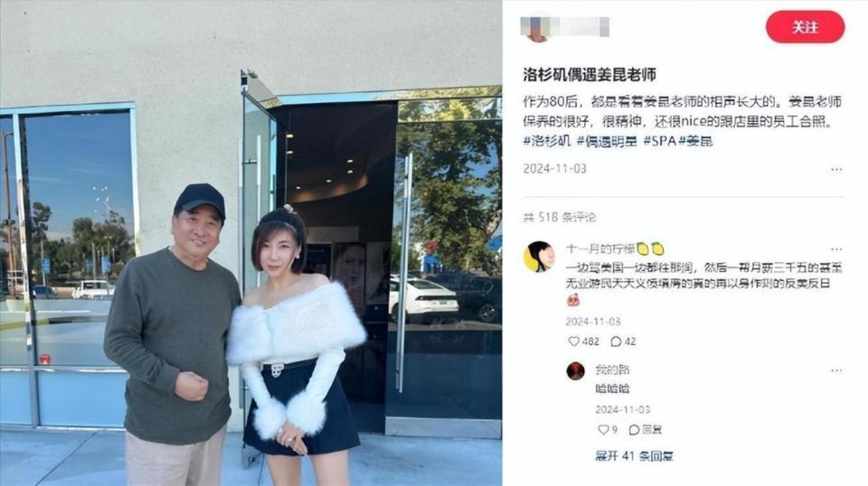This screenshot has height=486, width=868.
Task: Open the post photo of two people
Action: [250, 243]
